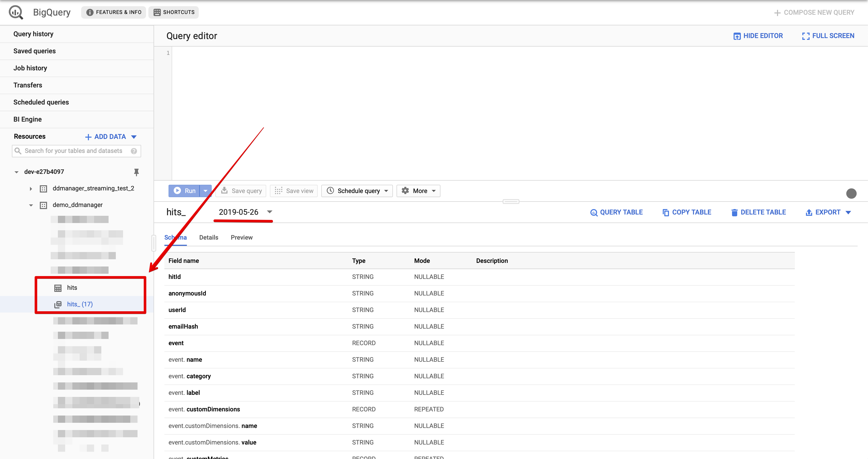The image size is (868, 459).
Task: Open Features & Info
Action: click(x=113, y=12)
